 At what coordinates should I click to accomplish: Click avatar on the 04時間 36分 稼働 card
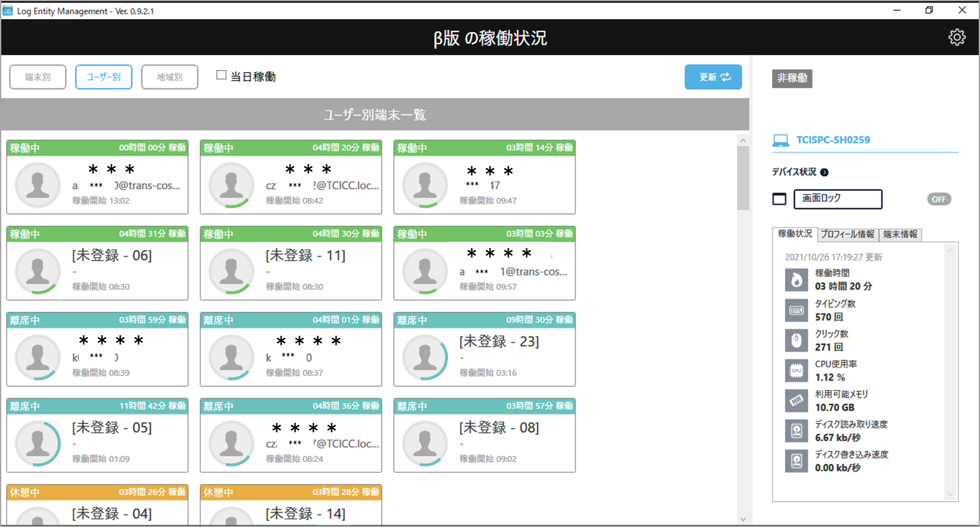[232, 444]
